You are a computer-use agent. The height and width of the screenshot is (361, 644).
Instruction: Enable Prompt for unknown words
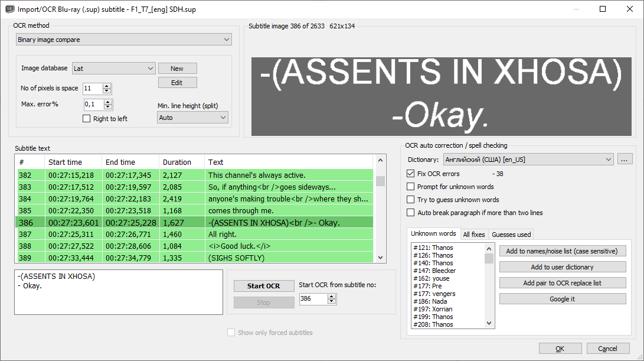click(410, 187)
